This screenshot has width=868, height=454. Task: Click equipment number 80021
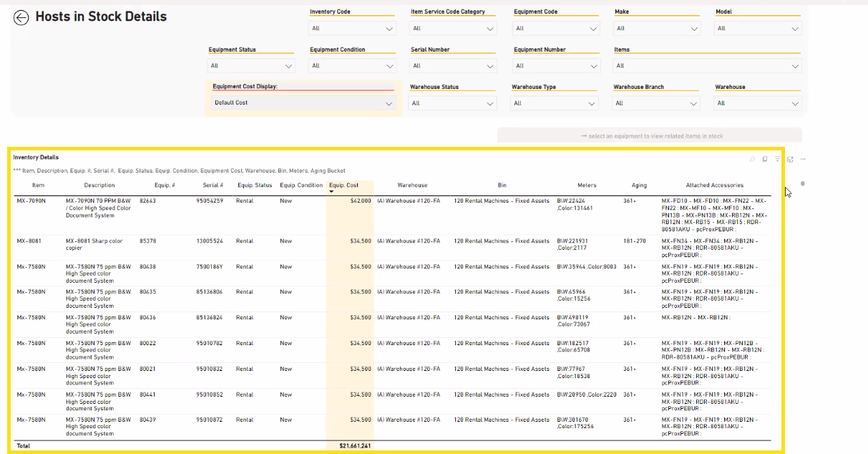coord(147,369)
